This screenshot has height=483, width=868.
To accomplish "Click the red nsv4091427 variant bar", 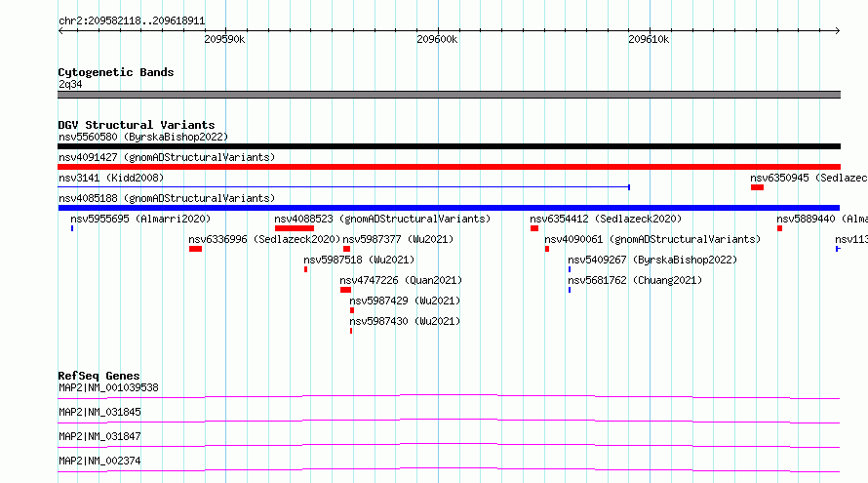I will [x=449, y=167].
